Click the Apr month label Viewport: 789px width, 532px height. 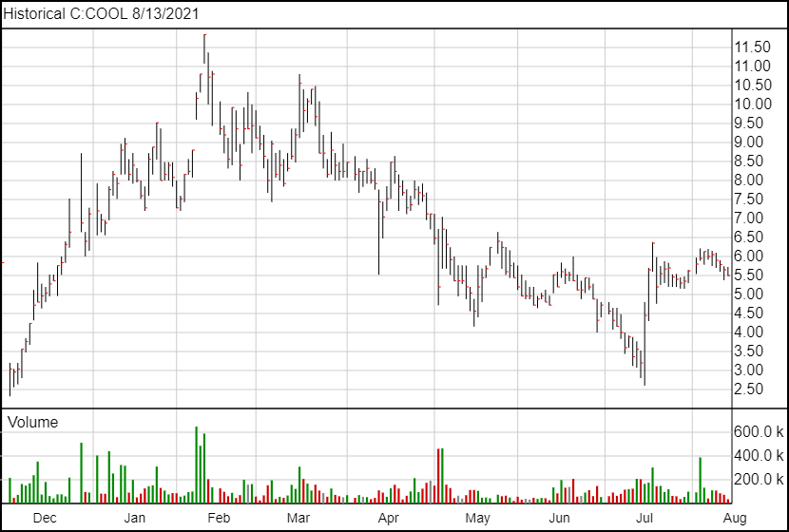click(389, 518)
